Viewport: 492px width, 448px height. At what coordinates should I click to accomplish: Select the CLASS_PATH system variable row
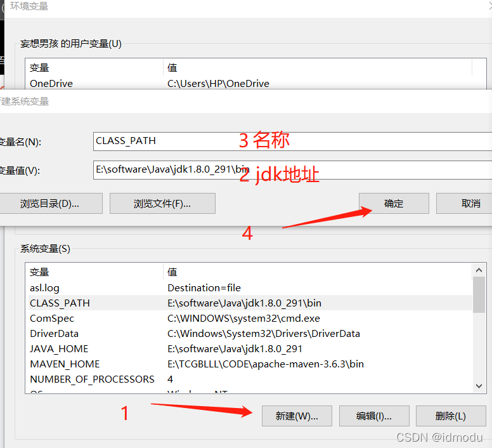tap(250, 303)
